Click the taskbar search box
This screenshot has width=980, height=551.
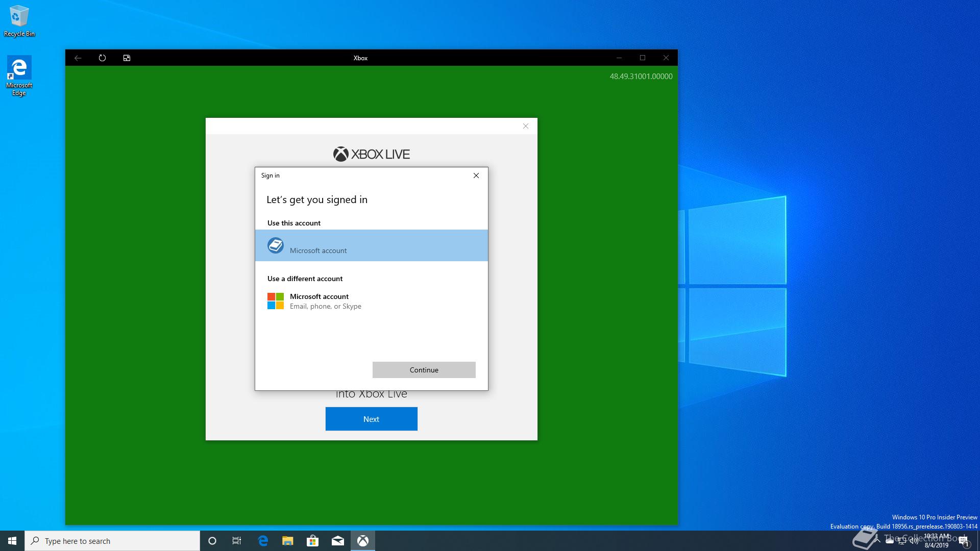point(112,541)
